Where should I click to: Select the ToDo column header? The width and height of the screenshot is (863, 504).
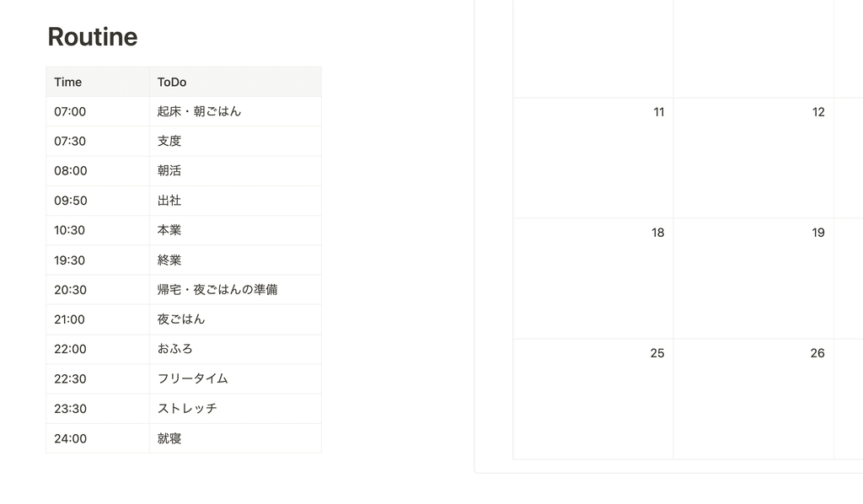click(235, 82)
